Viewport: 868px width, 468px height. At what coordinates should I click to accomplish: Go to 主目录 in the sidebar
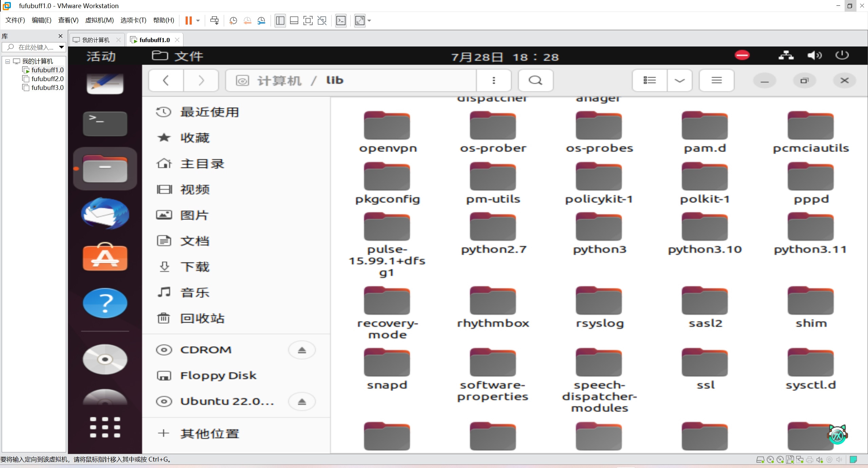pos(202,164)
